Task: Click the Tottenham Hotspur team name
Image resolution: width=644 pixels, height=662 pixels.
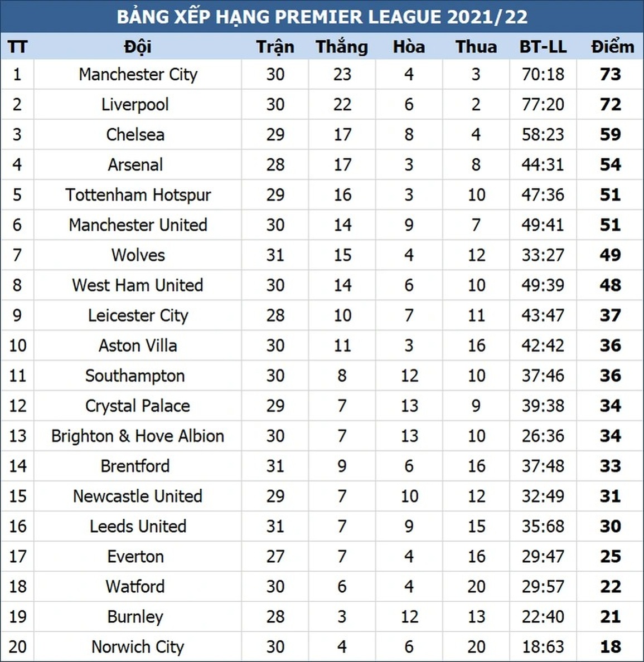Action: click(x=138, y=194)
